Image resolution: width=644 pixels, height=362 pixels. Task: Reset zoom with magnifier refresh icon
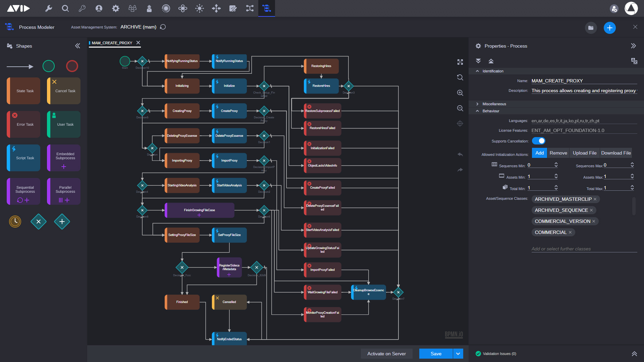pyautogui.click(x=460, y=77)
